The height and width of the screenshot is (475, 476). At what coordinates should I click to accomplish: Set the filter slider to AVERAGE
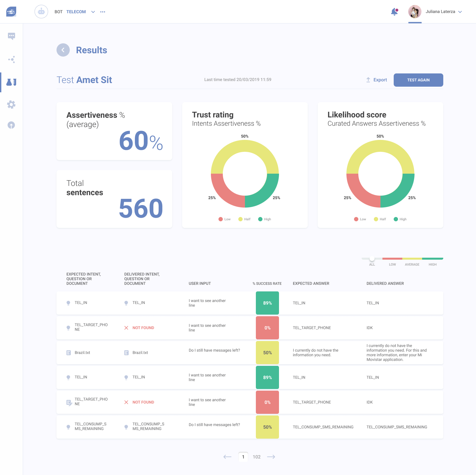pyautogui.click(x=412, y=259)
